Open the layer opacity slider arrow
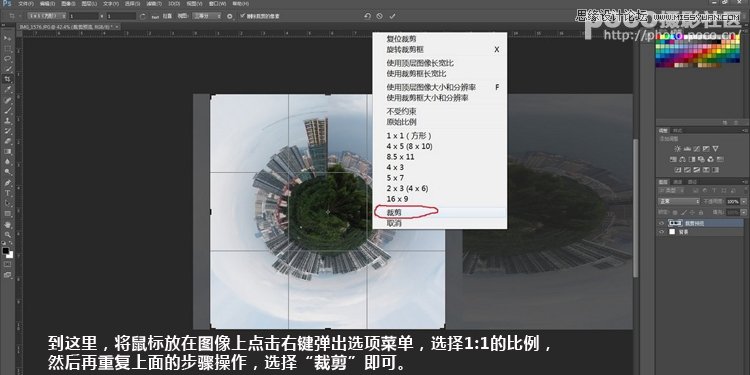The width and height of the screenshot is (750, 375). [743, 201]
